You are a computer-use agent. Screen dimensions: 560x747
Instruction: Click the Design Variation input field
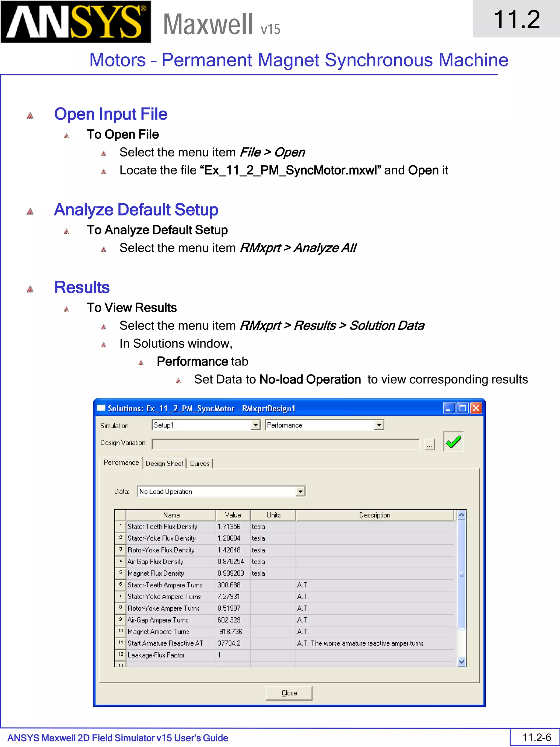(286, 444)
